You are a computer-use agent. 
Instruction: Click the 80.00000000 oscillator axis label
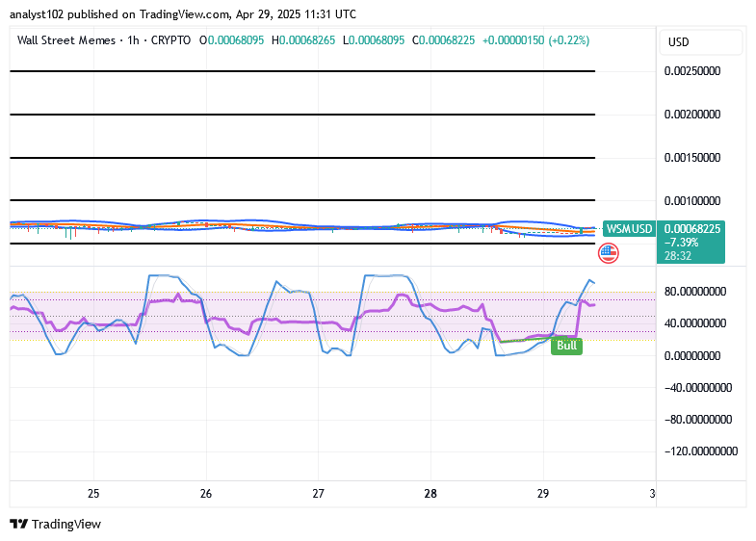click(695, 292)
